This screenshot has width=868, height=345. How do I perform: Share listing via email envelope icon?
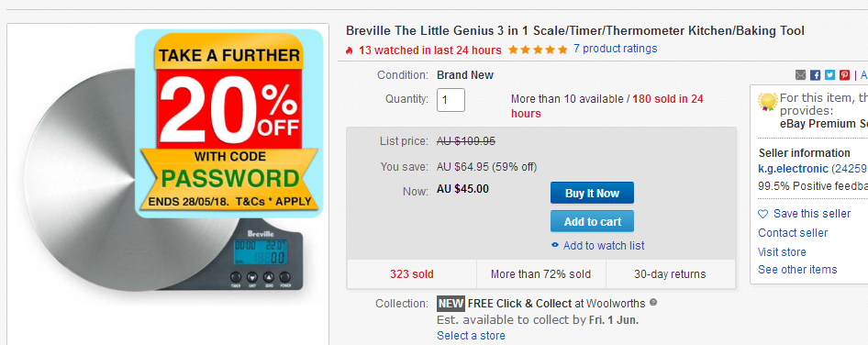tap(800, 74)
